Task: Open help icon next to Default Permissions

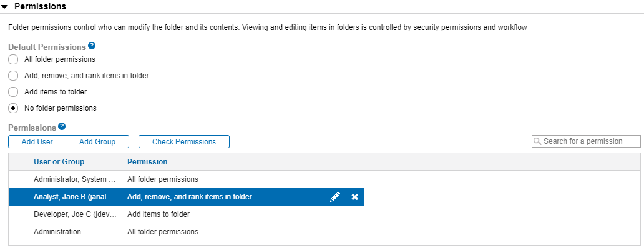Action: click(92, 46)
